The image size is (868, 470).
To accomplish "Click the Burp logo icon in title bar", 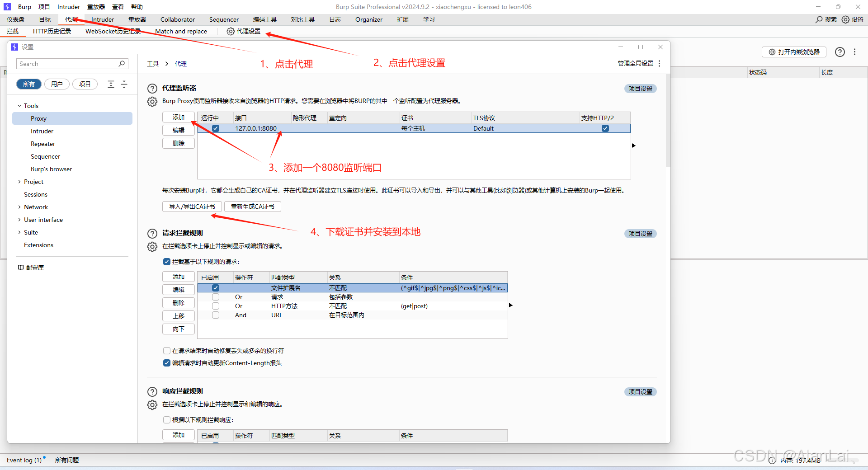I will (x=7, y=7).
